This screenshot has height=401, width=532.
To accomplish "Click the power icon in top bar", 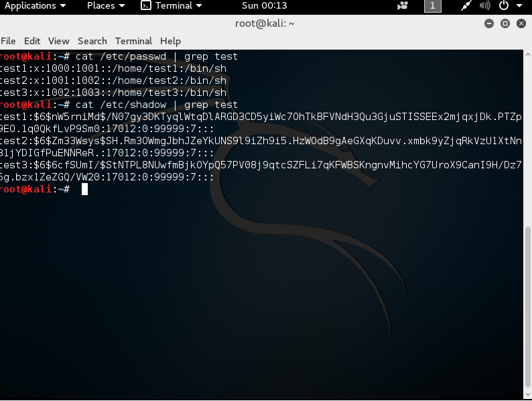I will (x=504, y=5).
